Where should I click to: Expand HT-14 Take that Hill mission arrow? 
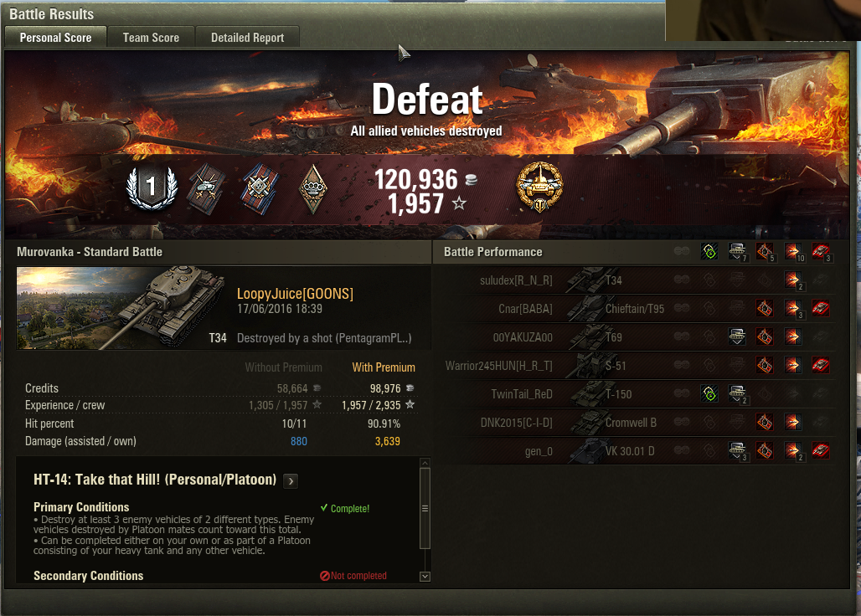click(x=291, y=481)
